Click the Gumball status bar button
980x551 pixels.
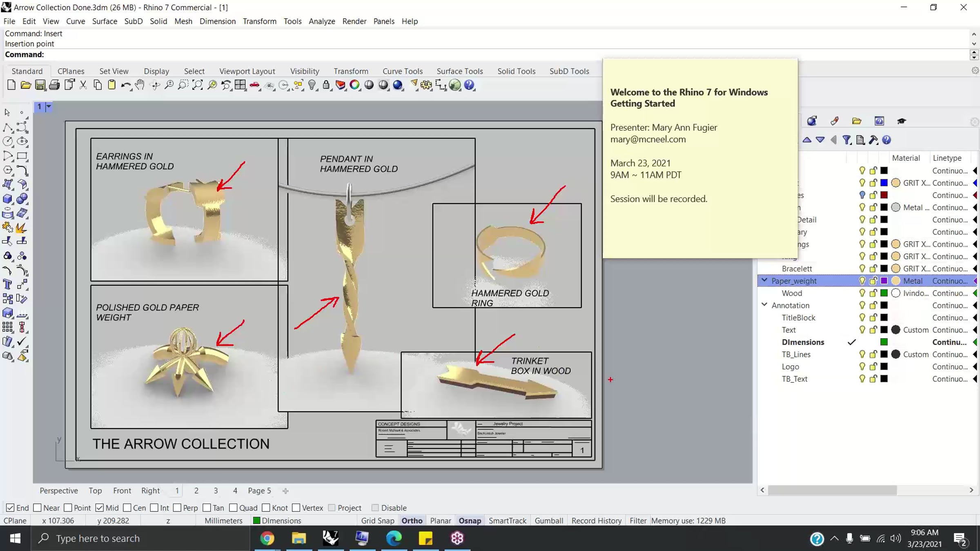pos(549,520)
